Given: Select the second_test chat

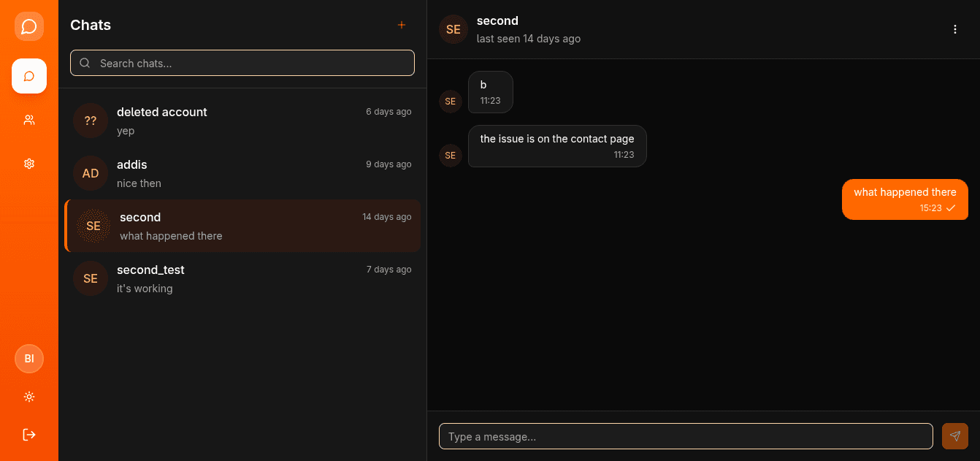Looking at the screenshot, I should [242, 278].
